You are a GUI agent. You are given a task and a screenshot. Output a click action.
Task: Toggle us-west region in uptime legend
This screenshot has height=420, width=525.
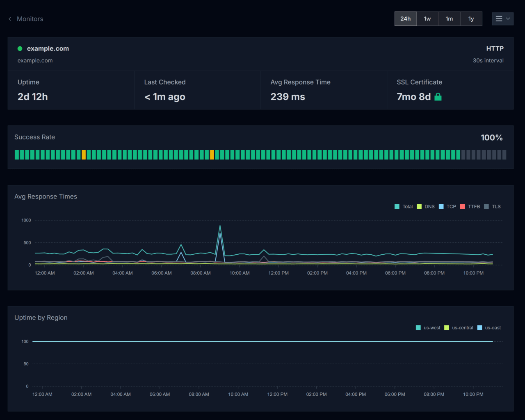428,328
